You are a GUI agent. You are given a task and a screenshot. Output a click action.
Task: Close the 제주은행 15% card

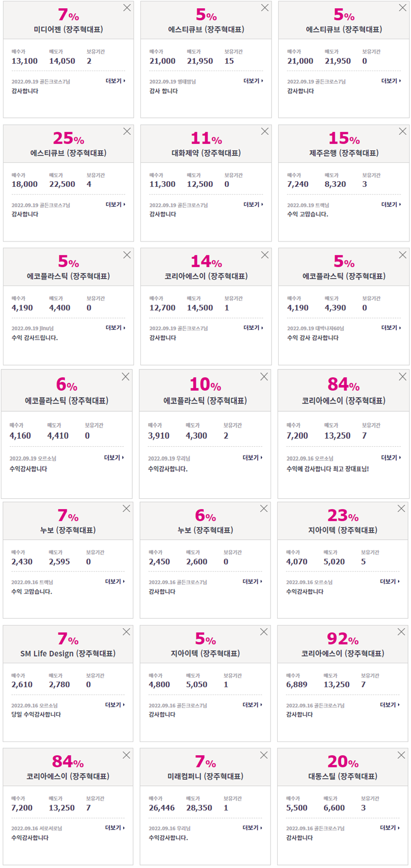coord(402,131)
